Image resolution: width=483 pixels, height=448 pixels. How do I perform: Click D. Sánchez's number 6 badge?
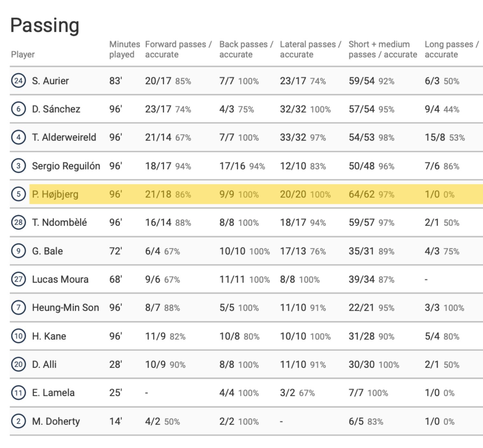point(18,109)
